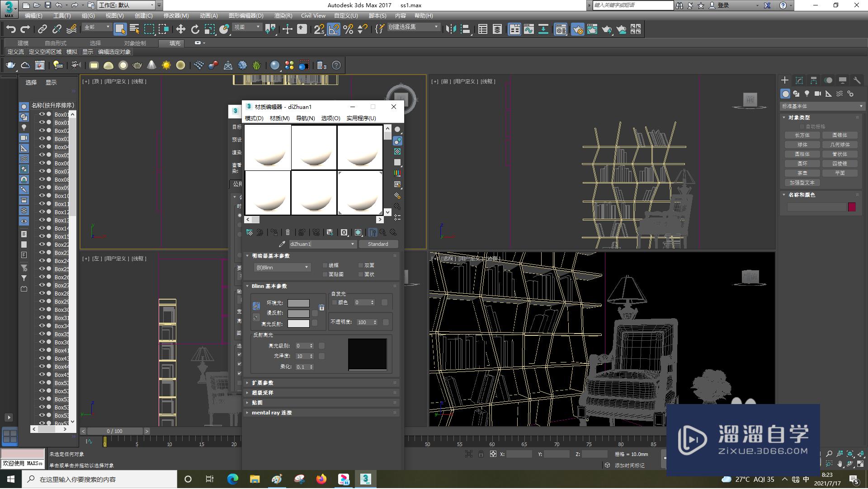Click the 高光反射 specular color swatch

pyautogui.click(x=298, y=324)
